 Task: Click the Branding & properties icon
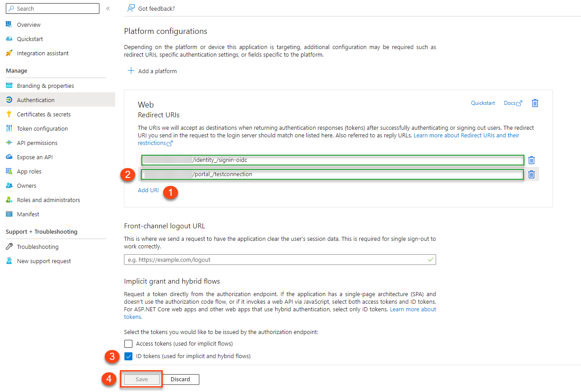click(x=9, y=86)
